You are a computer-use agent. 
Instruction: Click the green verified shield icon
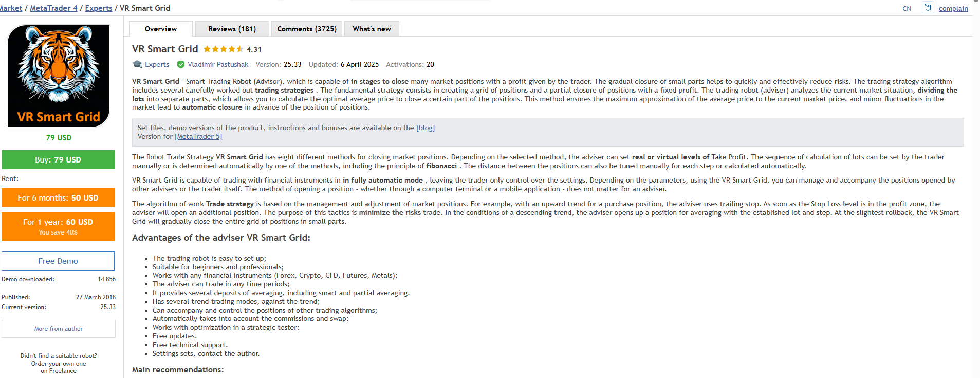click(181, 64)
